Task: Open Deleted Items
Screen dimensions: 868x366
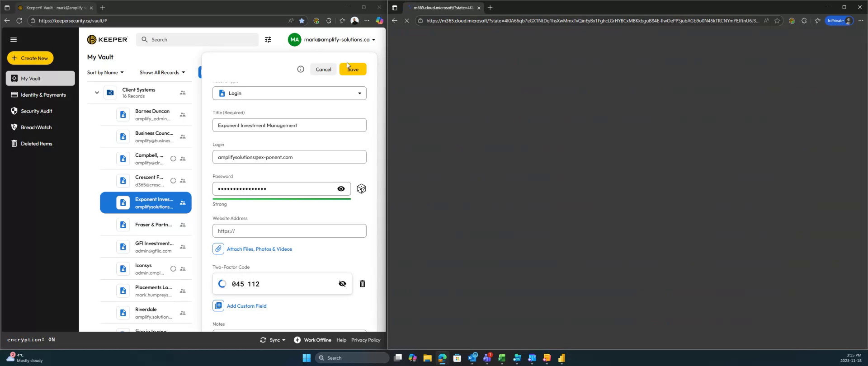Action: [40, 144]
